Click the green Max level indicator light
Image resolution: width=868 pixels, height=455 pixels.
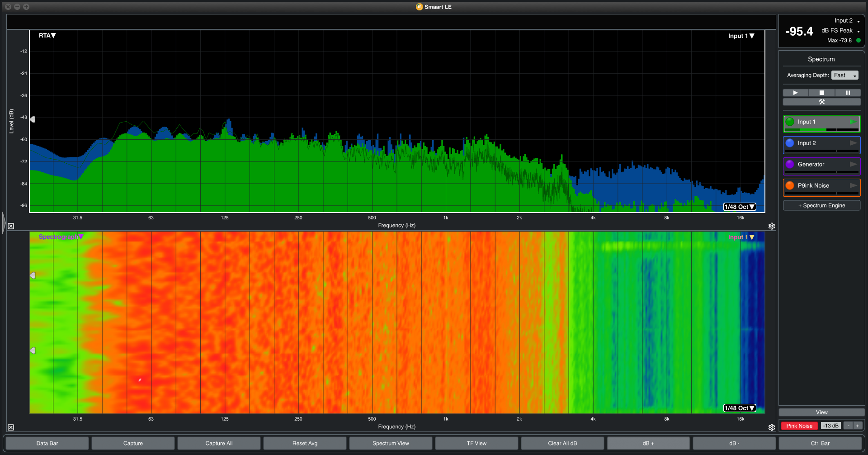pos(858,40)
